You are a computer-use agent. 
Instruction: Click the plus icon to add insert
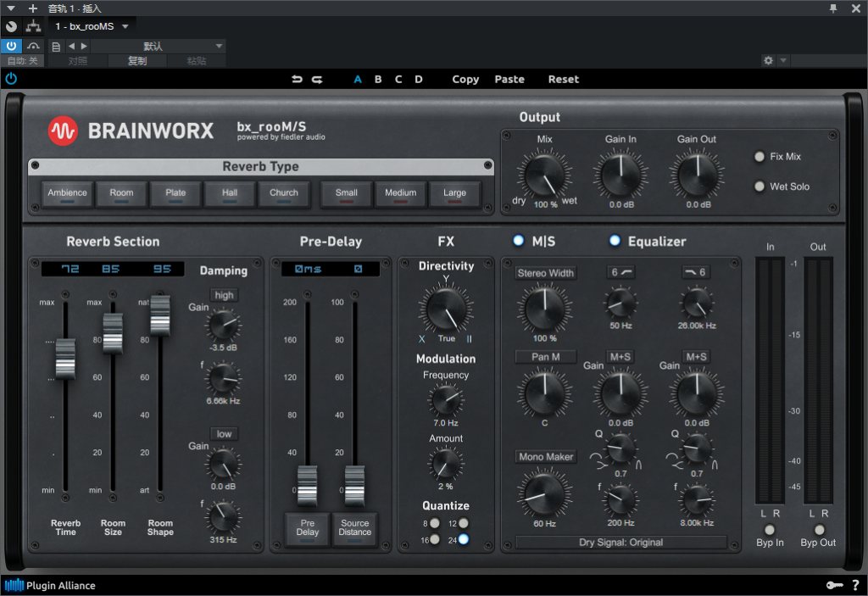33,8
